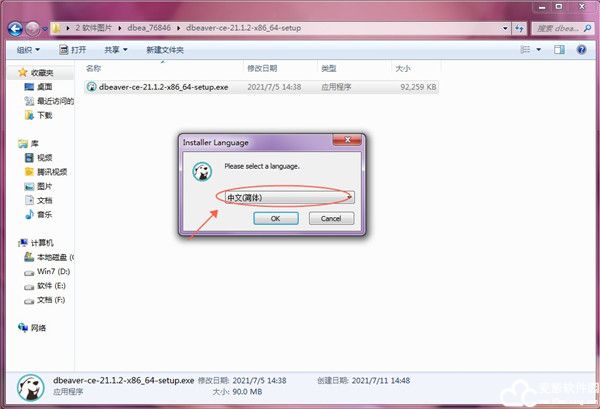
Task: Click the Forward navigation arrow in Explorer
Action: (33, 28)
